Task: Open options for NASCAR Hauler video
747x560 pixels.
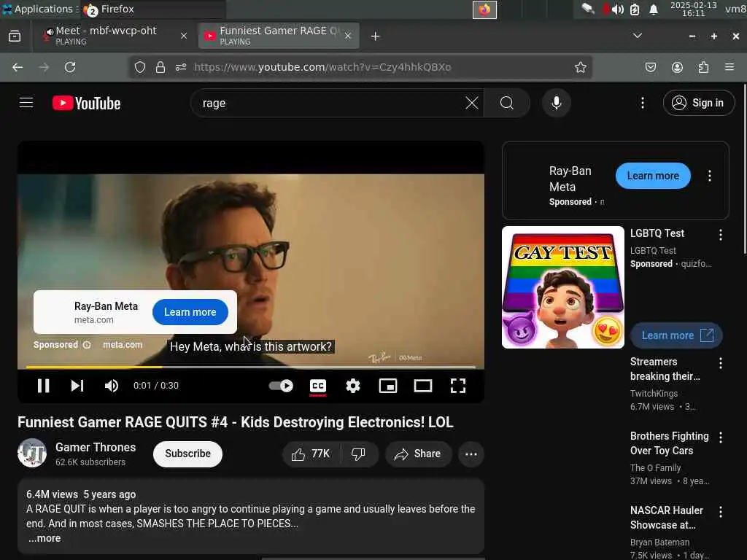Action: tap(720, 512)
